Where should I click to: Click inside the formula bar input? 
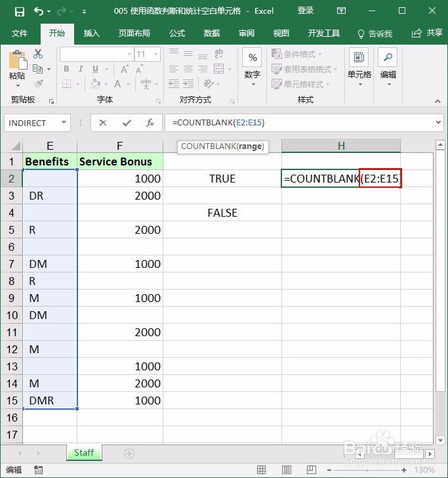pos(300,123)
